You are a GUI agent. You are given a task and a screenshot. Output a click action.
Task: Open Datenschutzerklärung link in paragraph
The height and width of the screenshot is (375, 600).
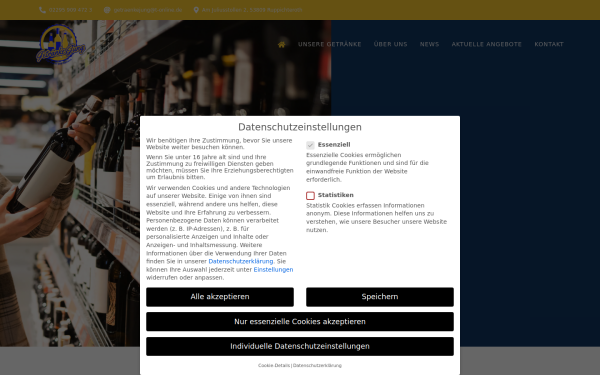(x=241, y=261)
